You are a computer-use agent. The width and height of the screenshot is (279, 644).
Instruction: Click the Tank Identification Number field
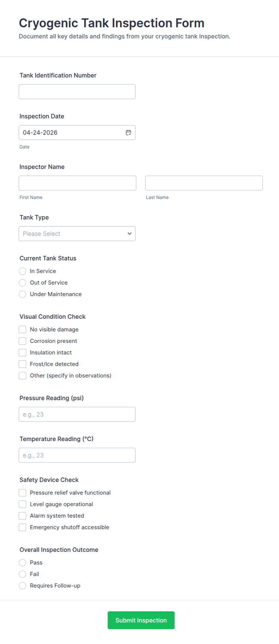tap(77, 91)
